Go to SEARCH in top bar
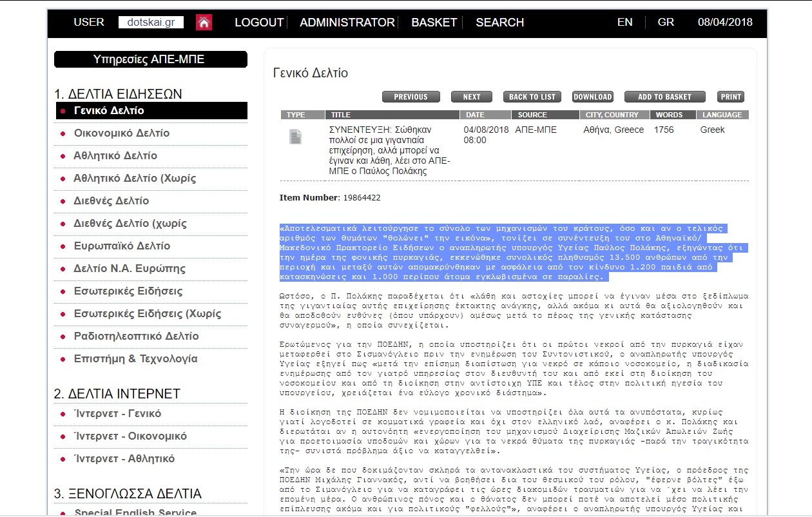 click(499, 23)
